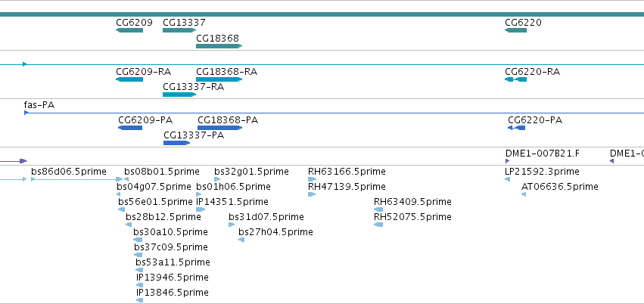This screenshot has width=644, height=304.
Task: Select the bs31d07.5prime EST glyph
Action: (232, 225)
